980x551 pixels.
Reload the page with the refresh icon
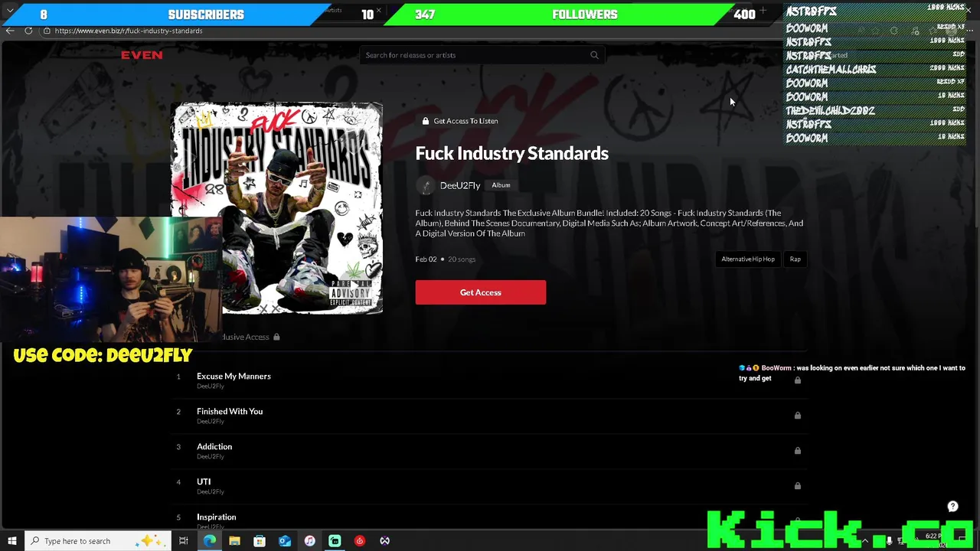coord(28,31)
